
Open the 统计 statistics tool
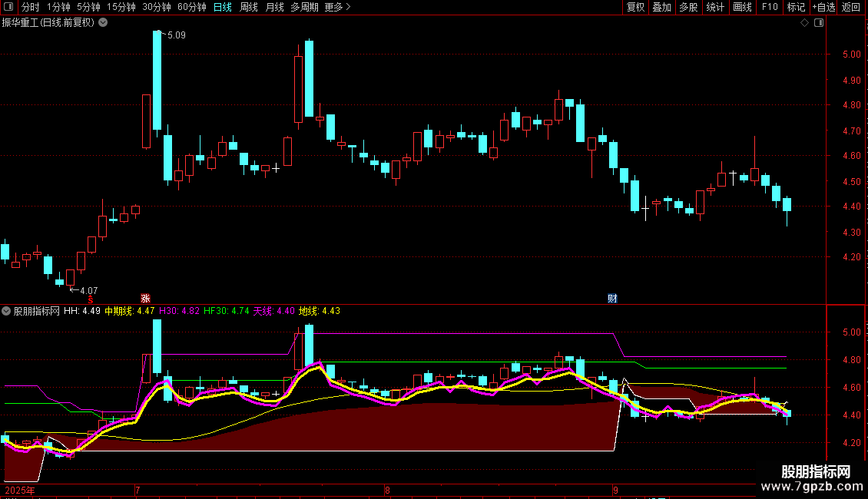pos(715,7)
